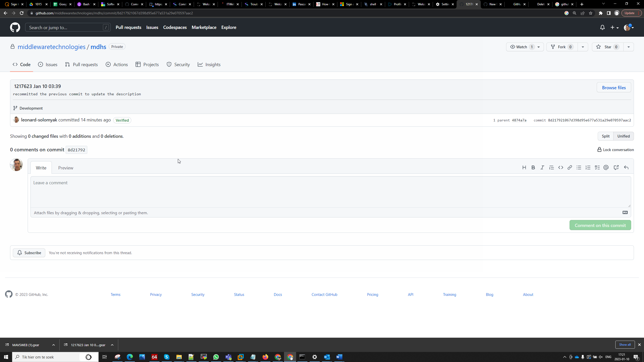Open Microsoft Word from the taskbar
This screenshot has height=362, width=644.
[339, 357]
